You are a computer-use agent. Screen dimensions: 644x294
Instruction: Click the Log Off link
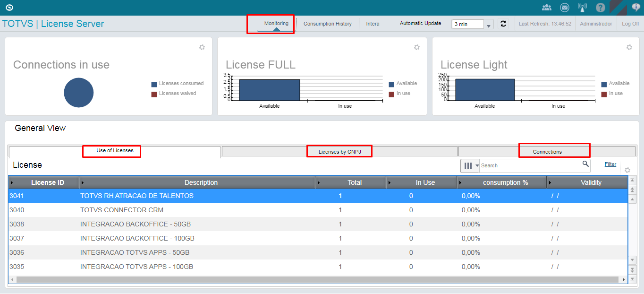630,24
